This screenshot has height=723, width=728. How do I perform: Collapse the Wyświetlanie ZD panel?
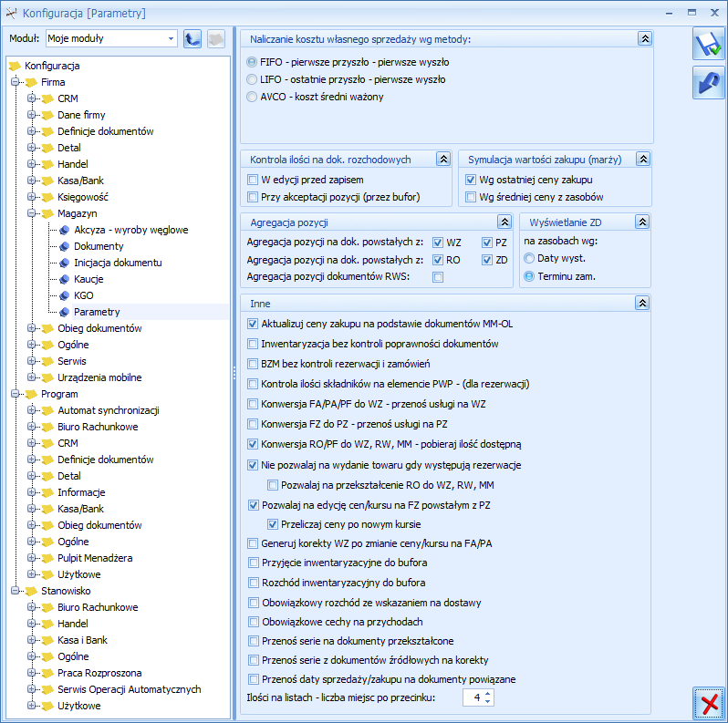click(x=642, y=222)
